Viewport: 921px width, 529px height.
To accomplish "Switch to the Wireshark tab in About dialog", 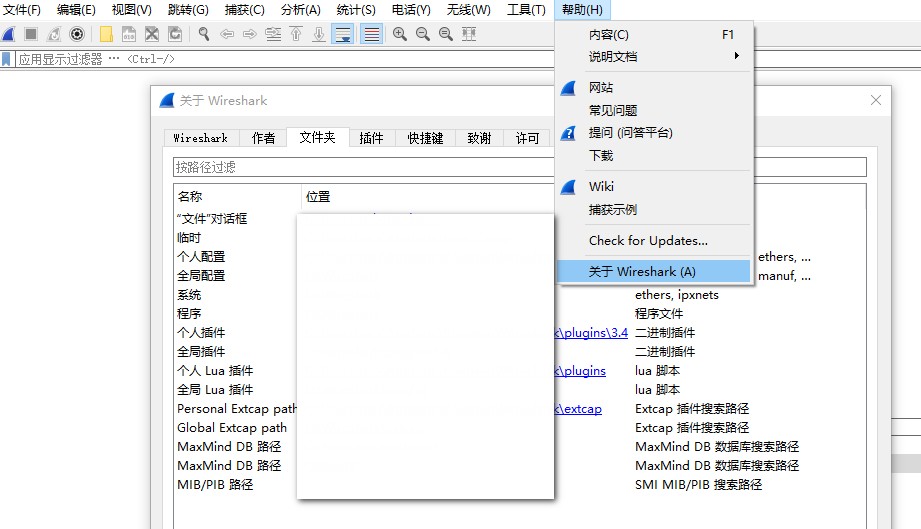I will click(201, 138).
